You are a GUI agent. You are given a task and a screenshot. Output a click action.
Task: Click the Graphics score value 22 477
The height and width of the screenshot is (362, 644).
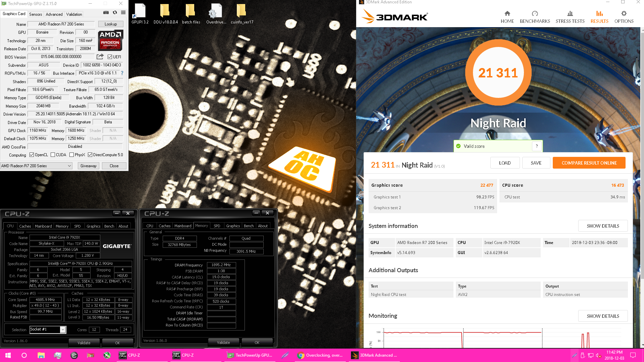(x=487, y=185)
